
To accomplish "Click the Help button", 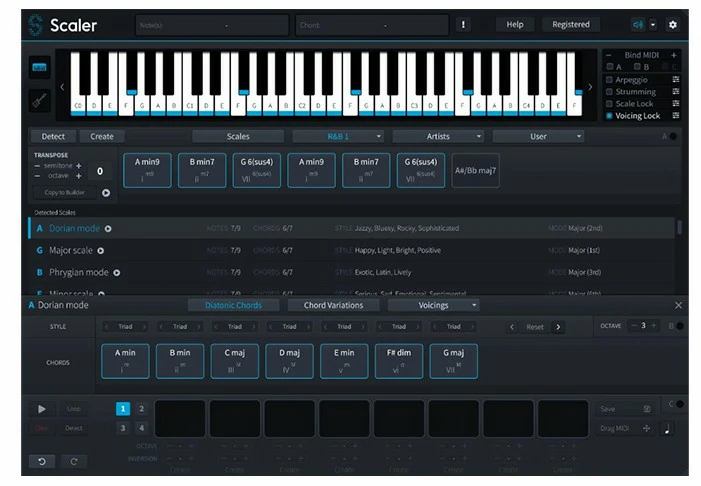I will (514, 24).
